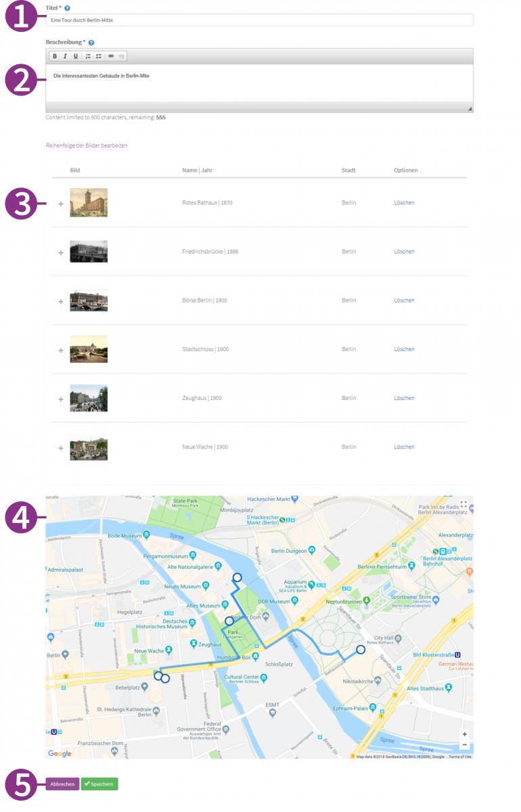The width and height of the screenshot is (521, 812).
Task: Apply bold formatting in description editor
Action: click(x=55, y=56)
